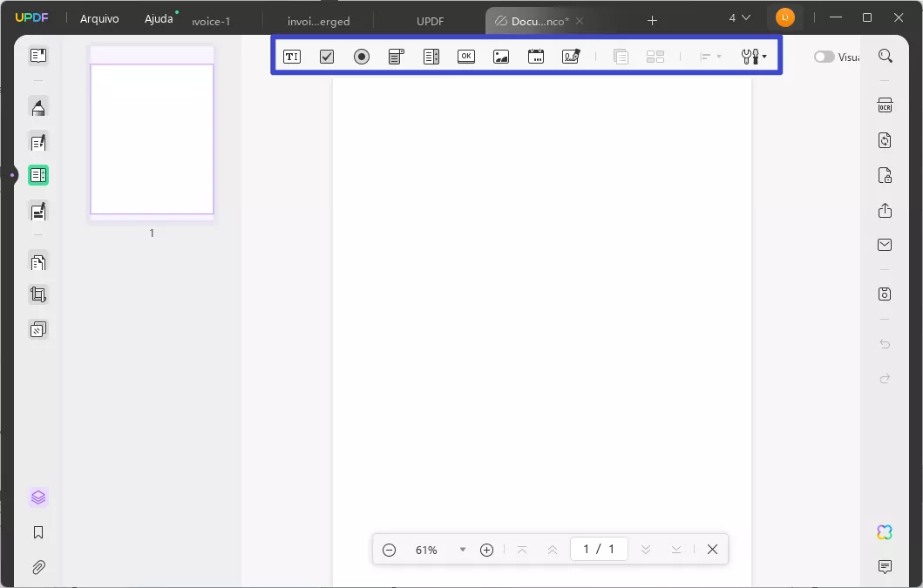This screenshot has width=923, height=588.
Task: Select the List Box form tool
Action: pos(431,57)
